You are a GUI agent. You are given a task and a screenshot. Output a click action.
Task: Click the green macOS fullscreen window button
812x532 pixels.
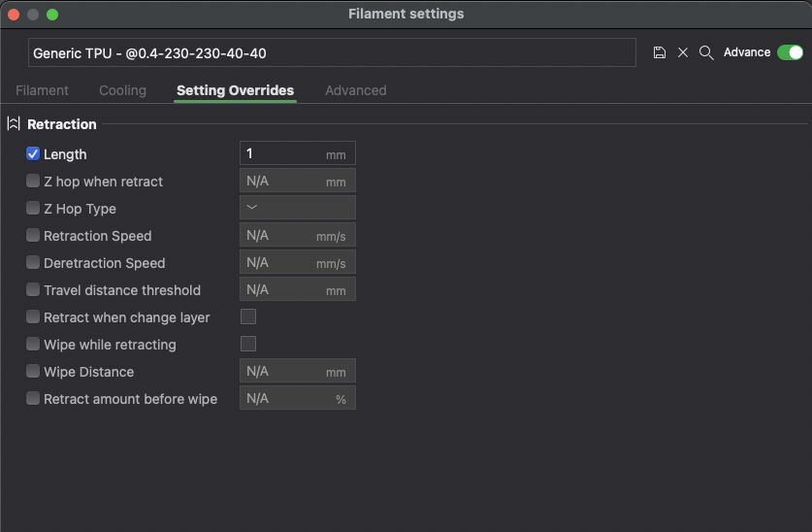pyautogui.click(x=52, y=15)
